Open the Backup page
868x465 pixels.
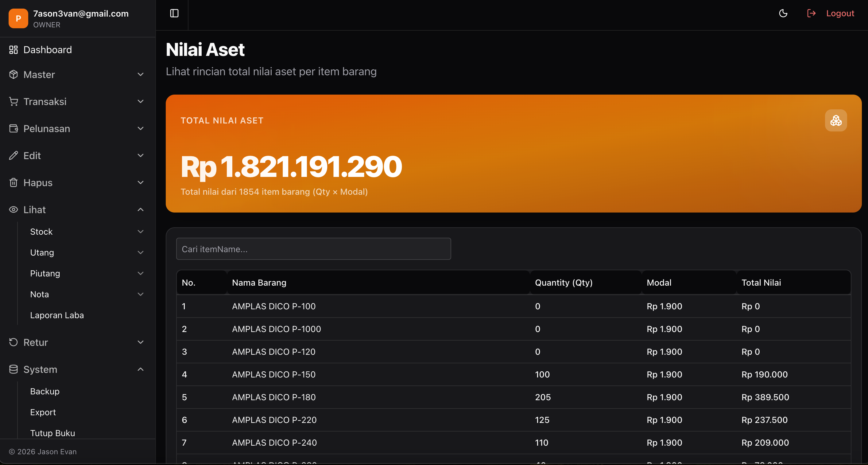pyautogui.click(x=45, y=392)
